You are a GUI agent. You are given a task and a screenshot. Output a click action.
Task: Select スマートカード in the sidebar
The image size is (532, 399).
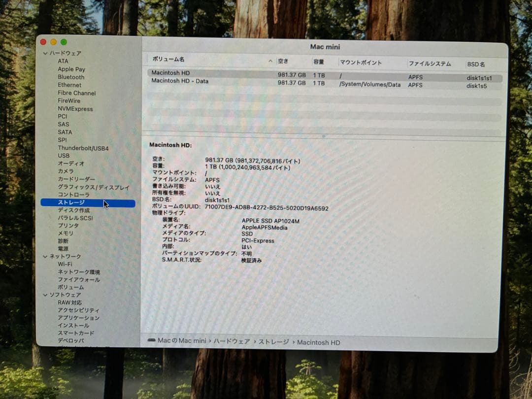pos(76,333)
